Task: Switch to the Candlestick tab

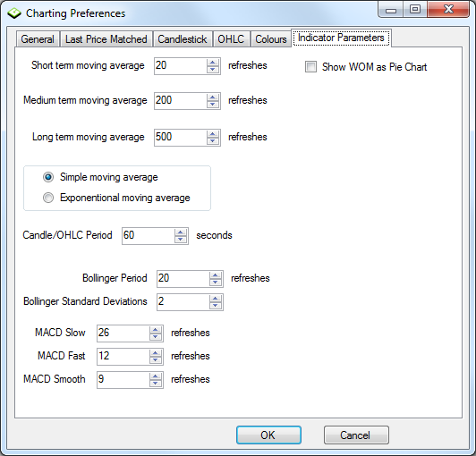Action: click(183, 39)
